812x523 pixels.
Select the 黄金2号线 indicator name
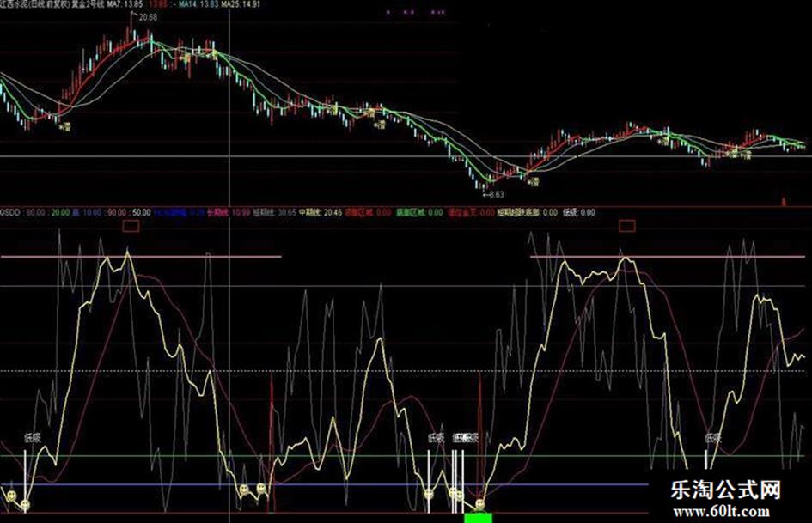coord(87,4)
